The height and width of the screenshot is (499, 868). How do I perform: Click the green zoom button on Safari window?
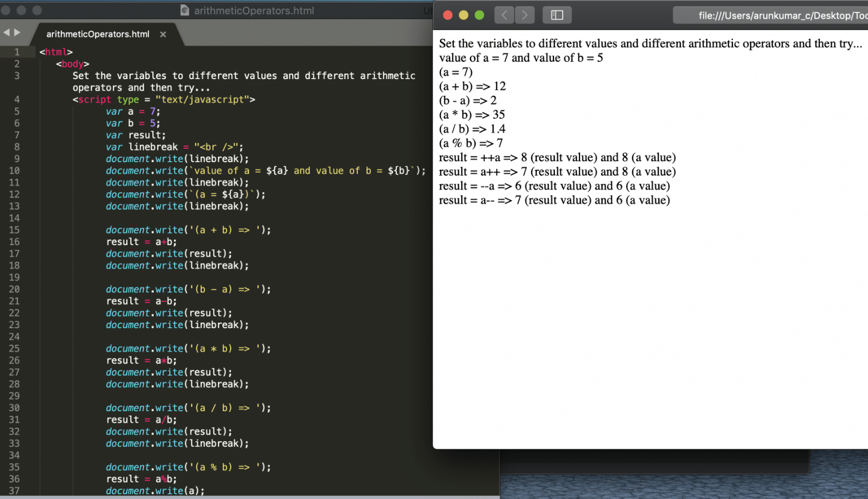(479, 15)
